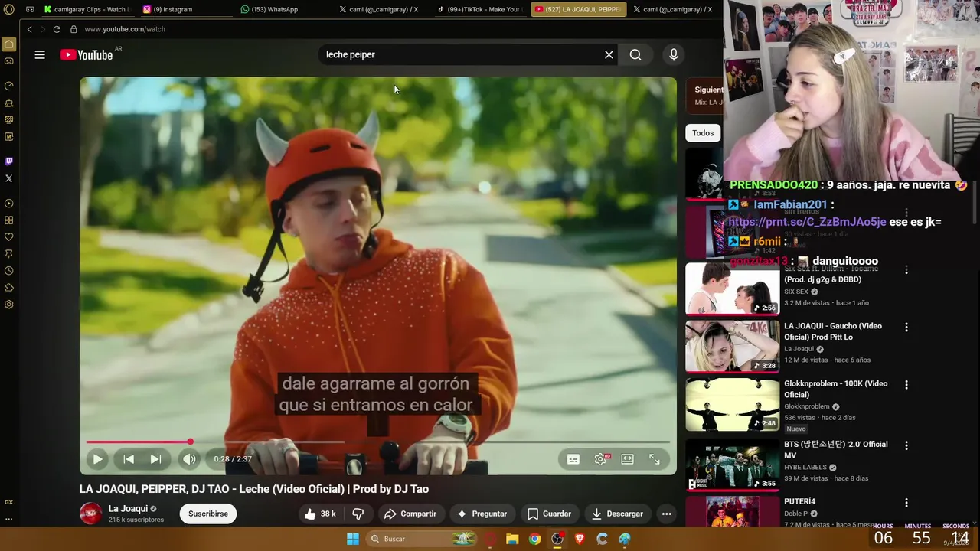Open the Opera menu logo
The image size is (980, 551).
pos(9,9)
